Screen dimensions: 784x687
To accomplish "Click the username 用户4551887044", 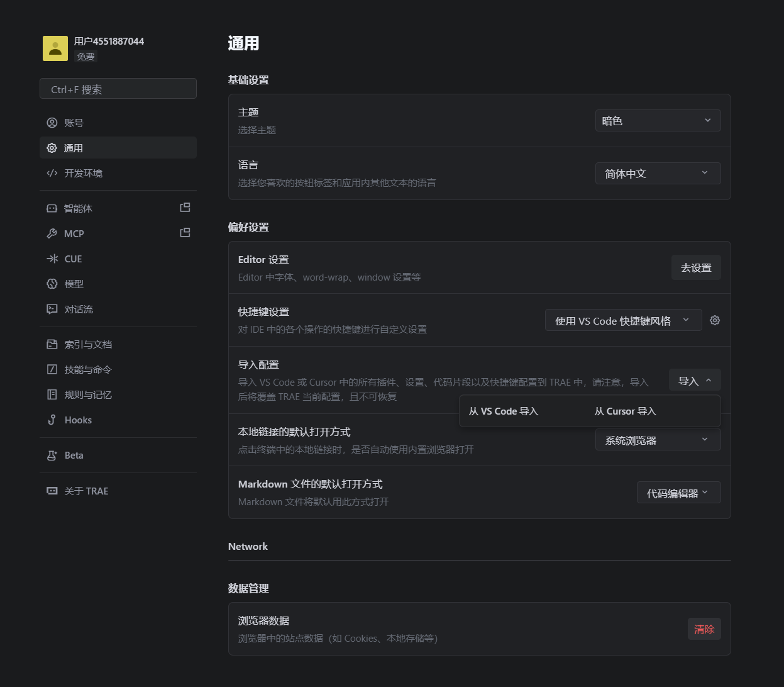I will click(x=109, y=41).
